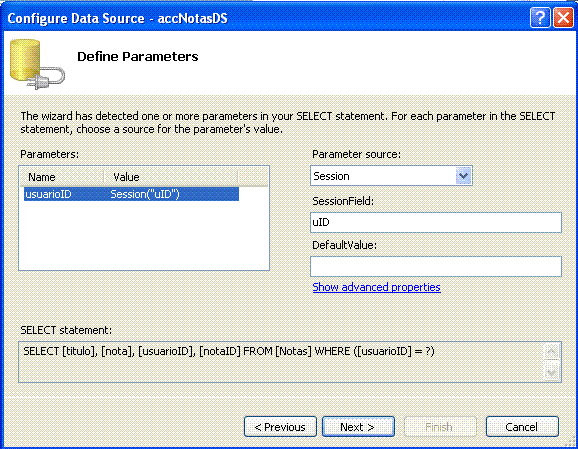The width and height of the screenshot is (578, 449).
Task: Cancel the data source wizard
Action: point(522,427)
